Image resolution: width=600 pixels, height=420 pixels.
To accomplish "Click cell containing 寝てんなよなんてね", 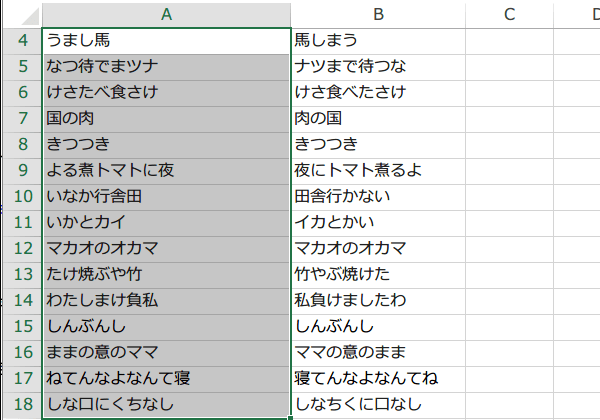I will coord(378,378).
